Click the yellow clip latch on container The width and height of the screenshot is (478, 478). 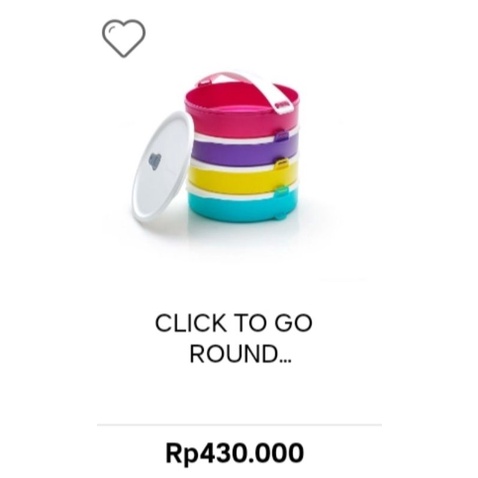[282, 163]
